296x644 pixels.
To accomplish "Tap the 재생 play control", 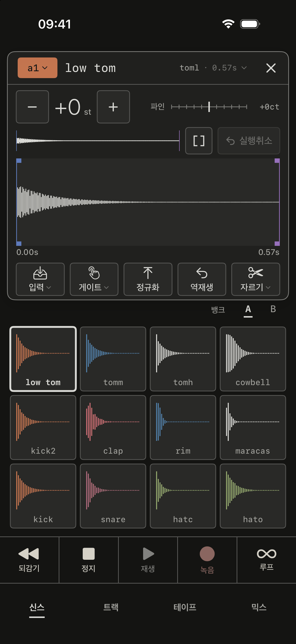I will [x=148, y=560].
